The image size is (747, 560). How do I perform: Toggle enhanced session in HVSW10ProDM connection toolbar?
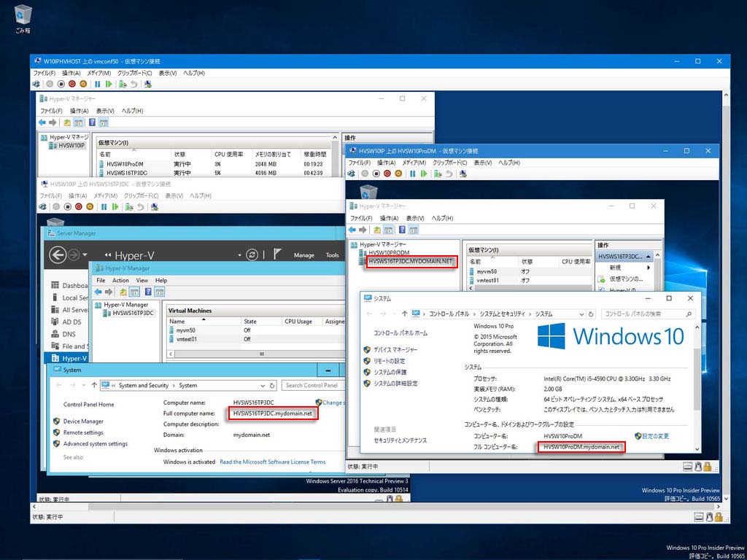point(463,174)
